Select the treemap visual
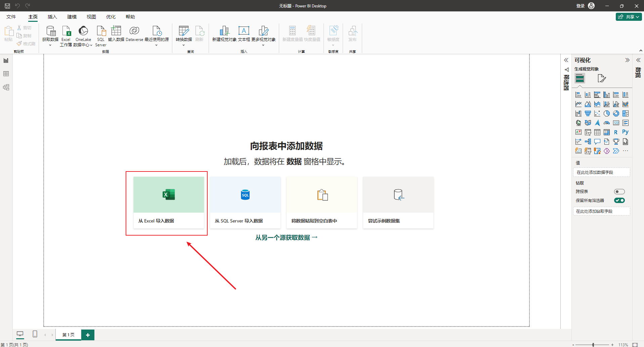This screenshot has width=644, height=347. [x=625, y=114]
